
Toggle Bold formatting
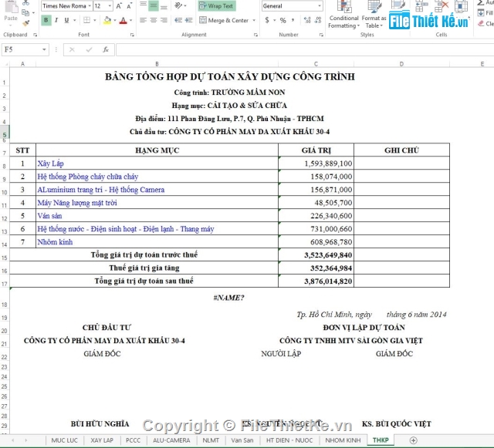[46, 20]
